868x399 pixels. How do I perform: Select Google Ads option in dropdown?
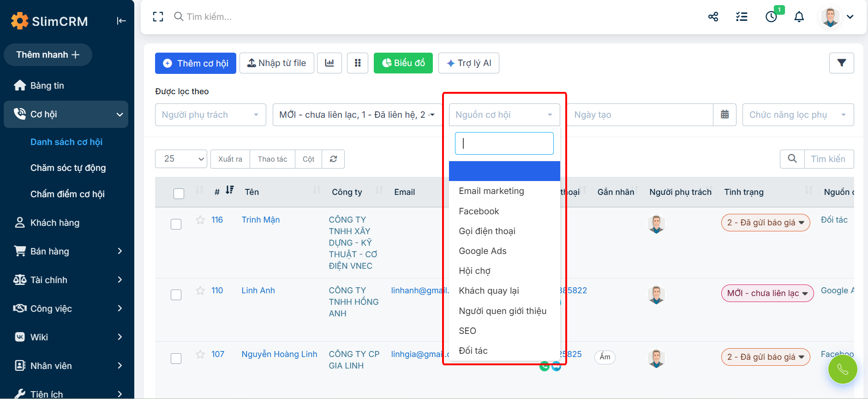[482, 251]
